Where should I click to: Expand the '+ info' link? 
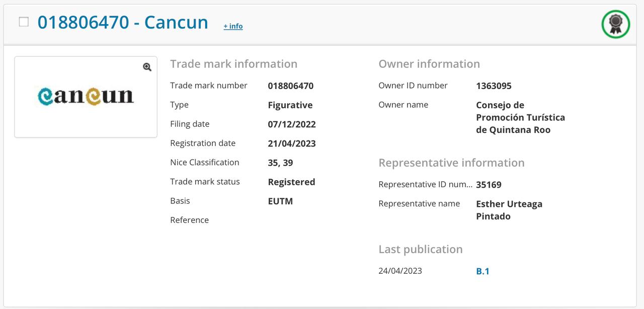(233, 26)
